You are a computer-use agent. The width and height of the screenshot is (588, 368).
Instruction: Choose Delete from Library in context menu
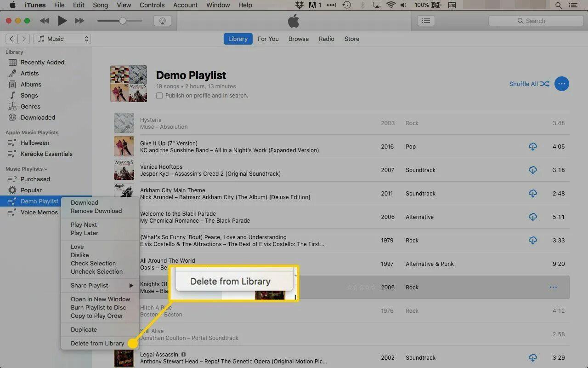coord(100,344)
